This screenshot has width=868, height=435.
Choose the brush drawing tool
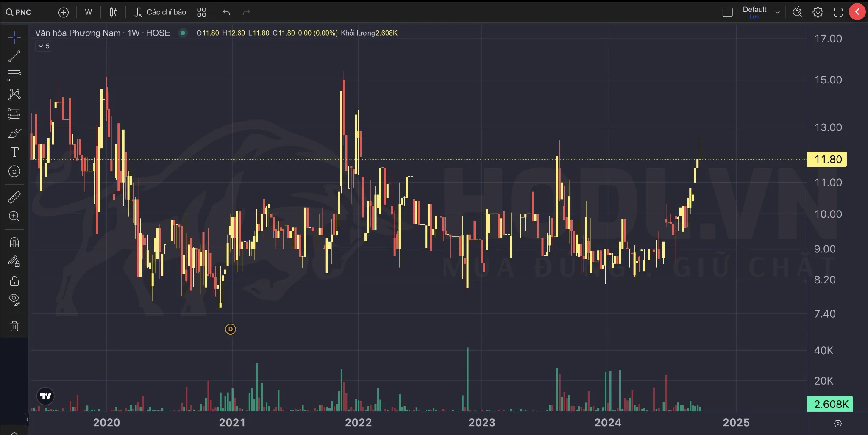pos(14,133)
